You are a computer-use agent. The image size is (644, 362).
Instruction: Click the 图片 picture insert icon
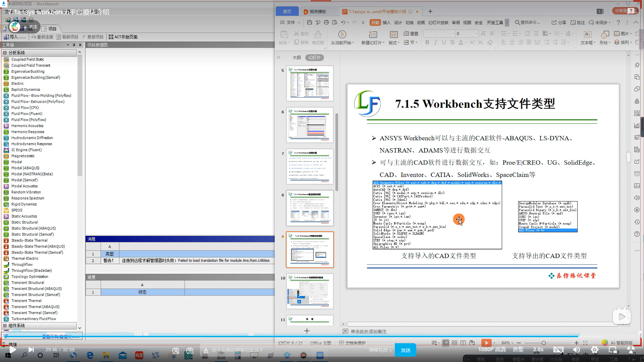(617, 34)
